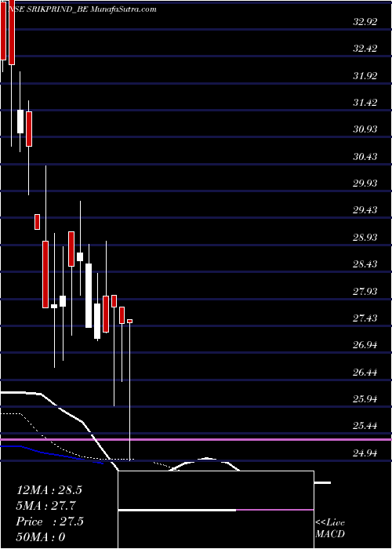Click the 26.94 price axis label
The image size is (392, 549).
coord(365,346)
